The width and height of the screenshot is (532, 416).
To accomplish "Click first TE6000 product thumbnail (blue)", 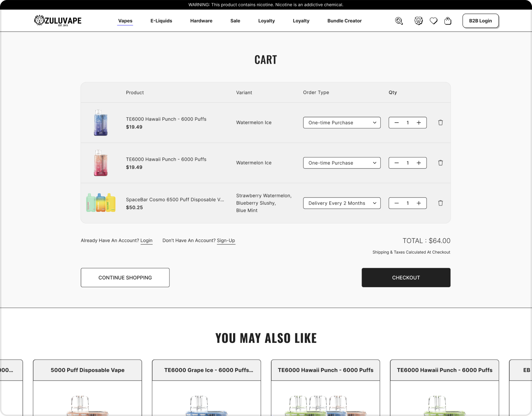I will [x=101, y=123].
